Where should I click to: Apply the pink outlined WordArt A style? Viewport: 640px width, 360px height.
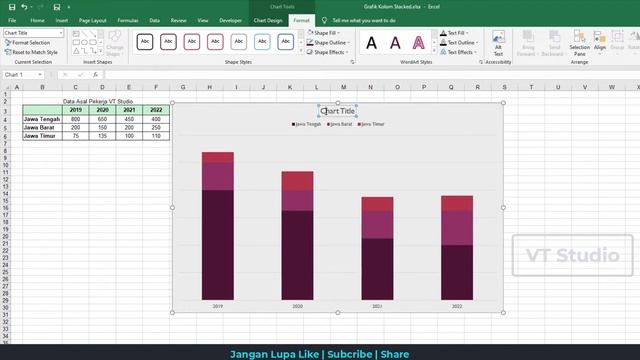418,42
